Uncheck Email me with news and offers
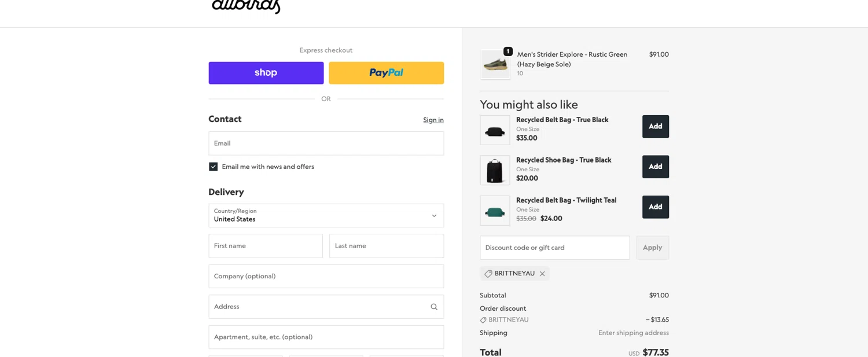868x357 pixels. 214,167
